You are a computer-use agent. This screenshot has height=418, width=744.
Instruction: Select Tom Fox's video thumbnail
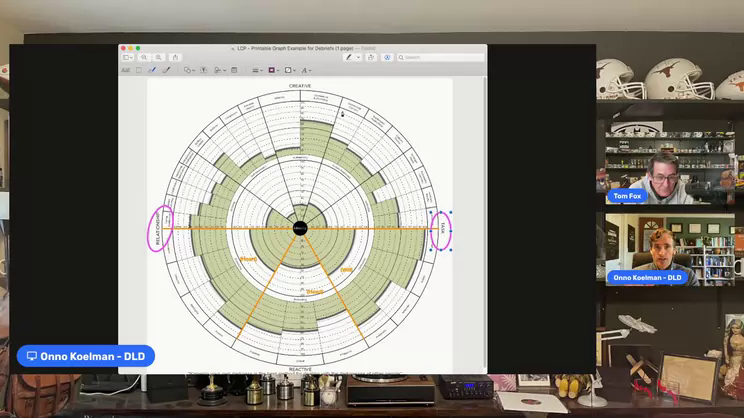coord(670,168)
